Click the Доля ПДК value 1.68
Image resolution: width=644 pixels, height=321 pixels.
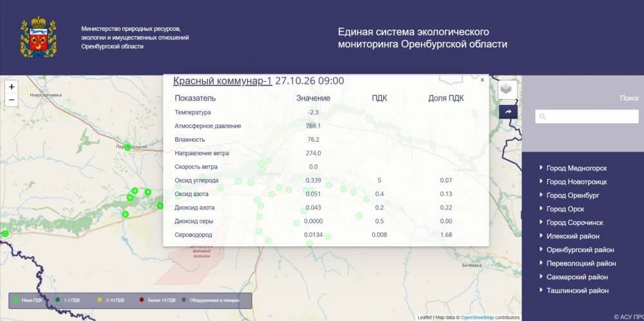(x=446, y=235)
